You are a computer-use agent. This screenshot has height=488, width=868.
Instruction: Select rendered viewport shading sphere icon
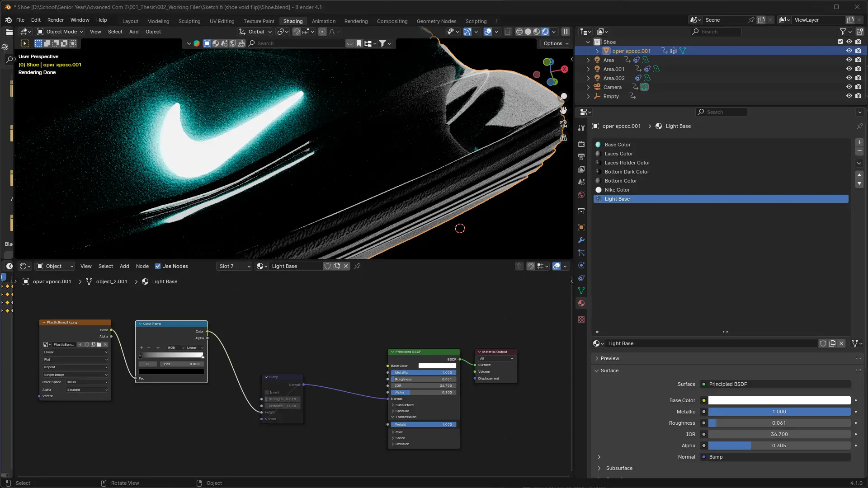pyautogui.click(x=545, y=32)
